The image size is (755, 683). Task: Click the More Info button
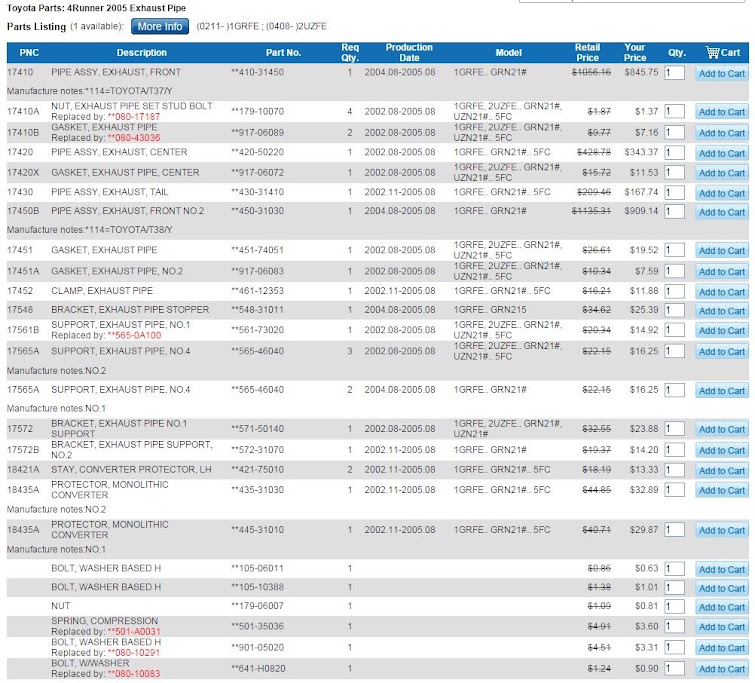point(160,26)
